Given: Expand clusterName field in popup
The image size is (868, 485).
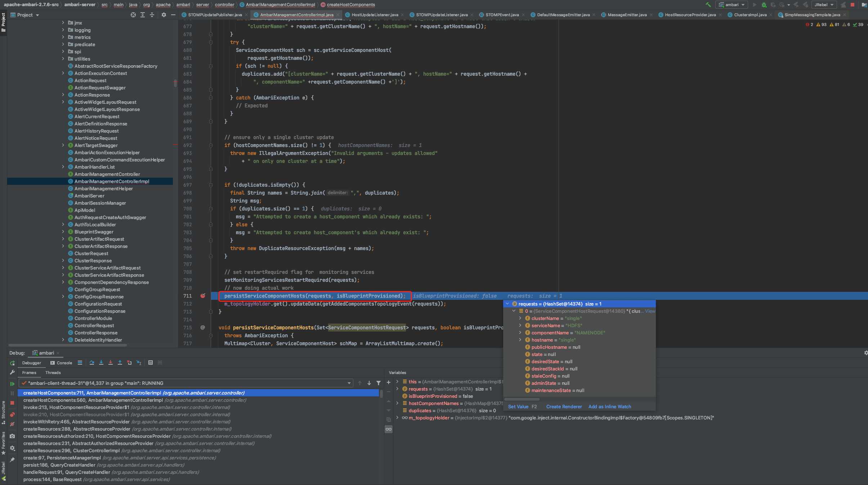Looking at the screenshot, I should [x=520, y=318].
